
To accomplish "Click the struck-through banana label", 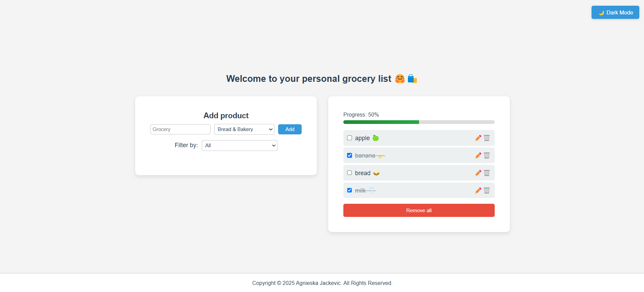I will [x=365, y=156].
